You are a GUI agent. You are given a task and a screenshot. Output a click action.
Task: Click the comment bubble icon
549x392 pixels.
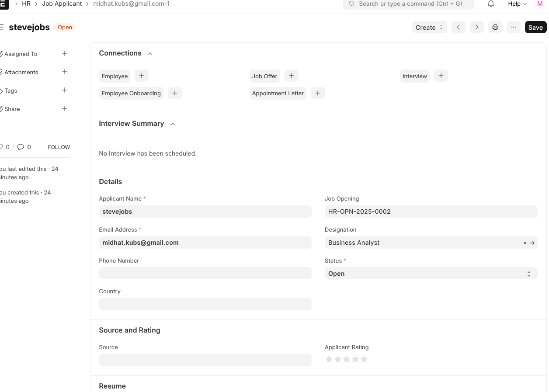point(21,147)
